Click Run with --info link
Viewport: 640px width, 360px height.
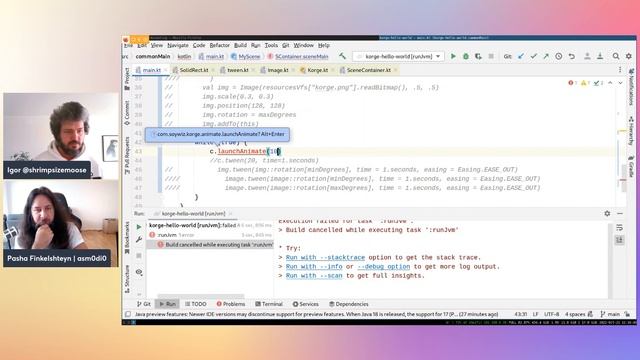coord(314,267)
